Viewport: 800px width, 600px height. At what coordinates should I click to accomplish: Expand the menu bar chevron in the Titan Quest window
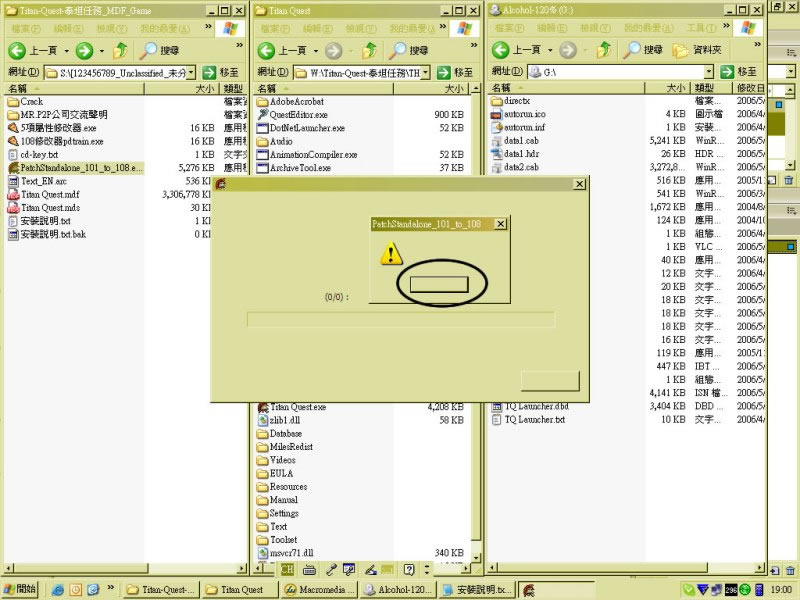click(443, 27)
